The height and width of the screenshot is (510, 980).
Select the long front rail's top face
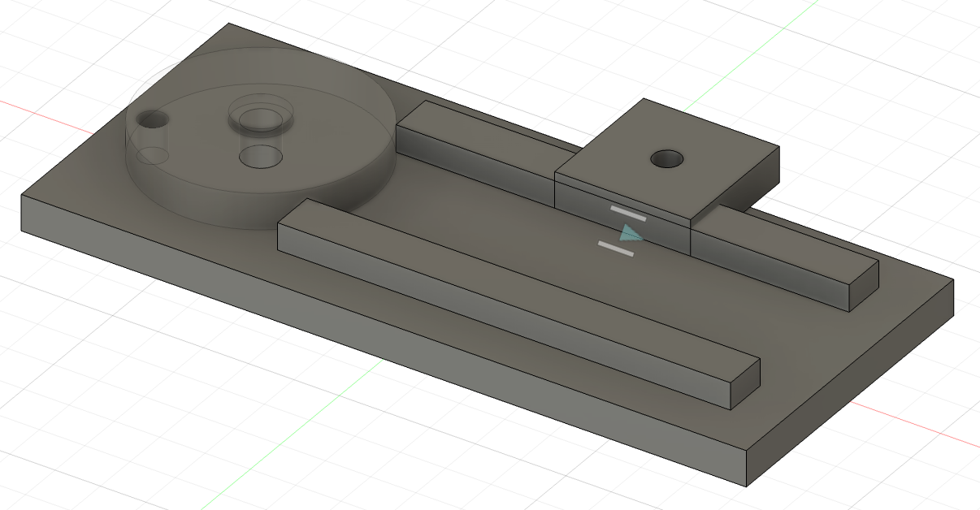[520, 291]
